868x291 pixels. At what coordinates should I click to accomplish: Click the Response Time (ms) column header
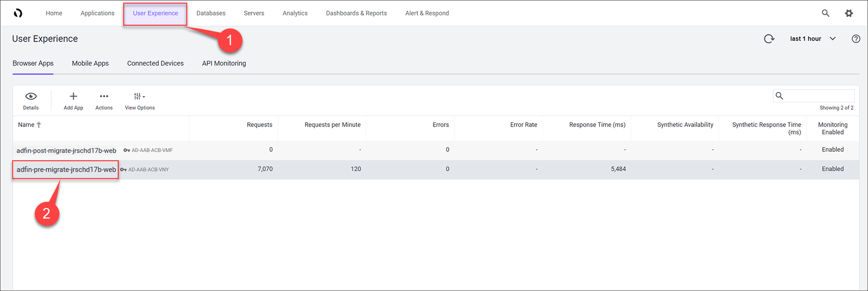(x=597, y=125)
